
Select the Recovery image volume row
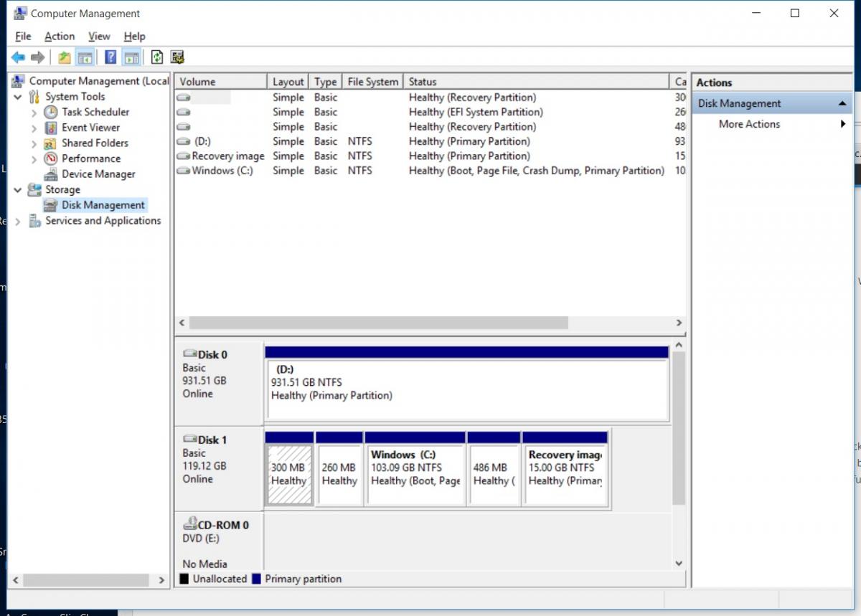(x=430, y=156)
